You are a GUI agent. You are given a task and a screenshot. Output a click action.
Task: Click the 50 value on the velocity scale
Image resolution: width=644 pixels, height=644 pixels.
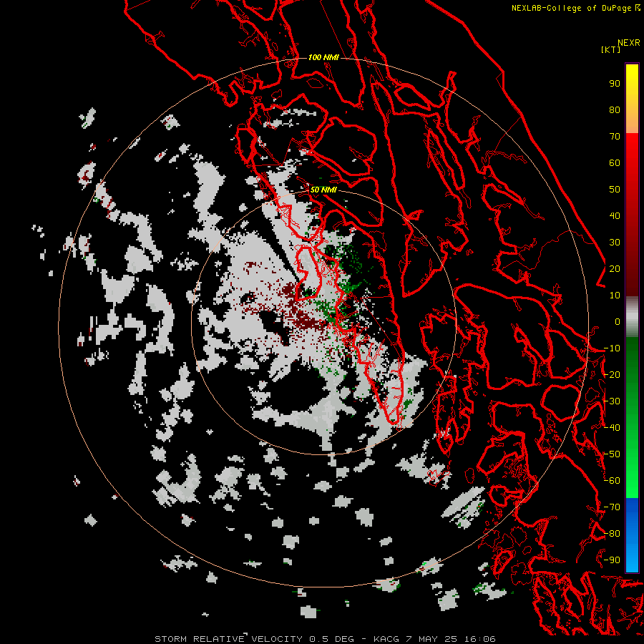point(615,190)
